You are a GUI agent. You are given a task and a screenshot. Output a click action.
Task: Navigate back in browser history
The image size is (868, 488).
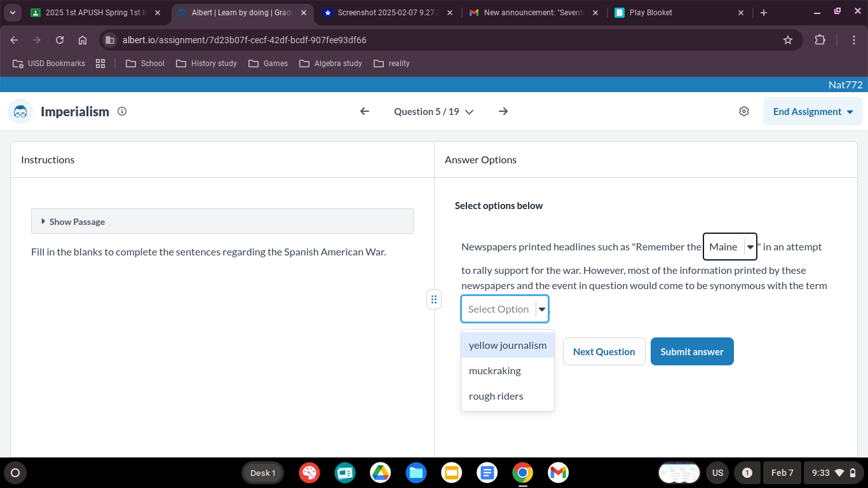(x=14, y=40)
